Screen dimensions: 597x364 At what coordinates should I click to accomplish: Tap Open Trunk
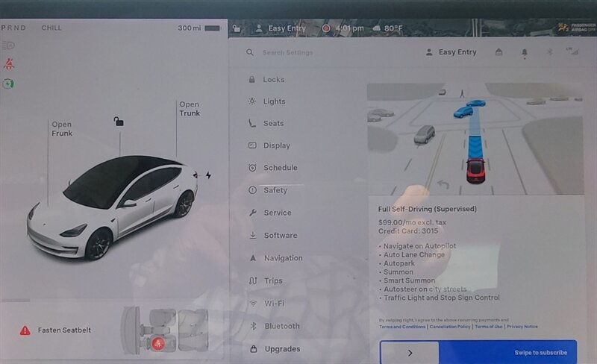pos(190,108)
